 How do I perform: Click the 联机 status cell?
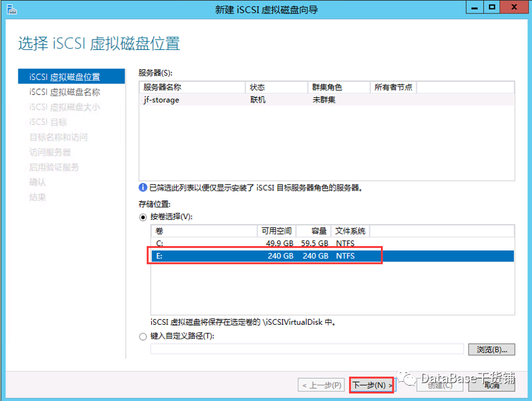pos(258,100)
